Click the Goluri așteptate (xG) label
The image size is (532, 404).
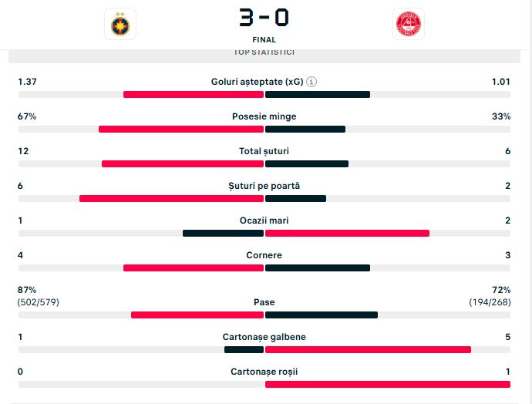[257, 82]
